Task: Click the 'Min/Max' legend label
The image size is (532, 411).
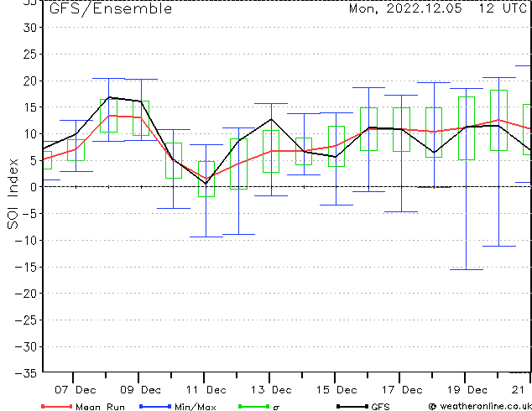Action: pos(196,407)
